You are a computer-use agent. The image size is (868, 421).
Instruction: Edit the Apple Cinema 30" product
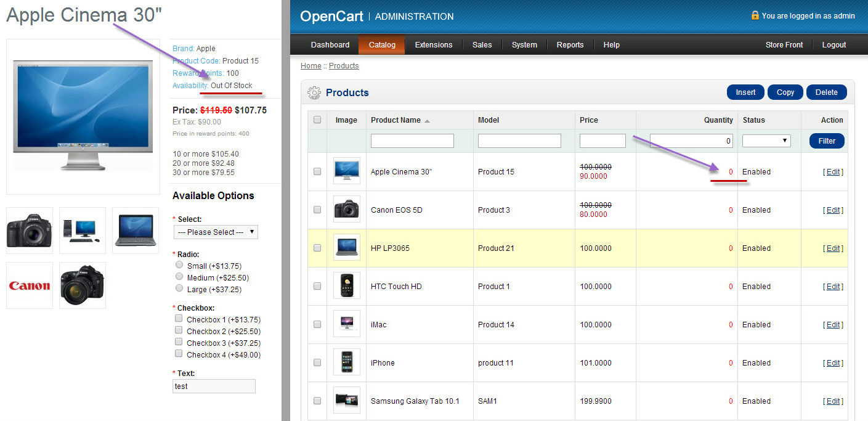point(833,172)
